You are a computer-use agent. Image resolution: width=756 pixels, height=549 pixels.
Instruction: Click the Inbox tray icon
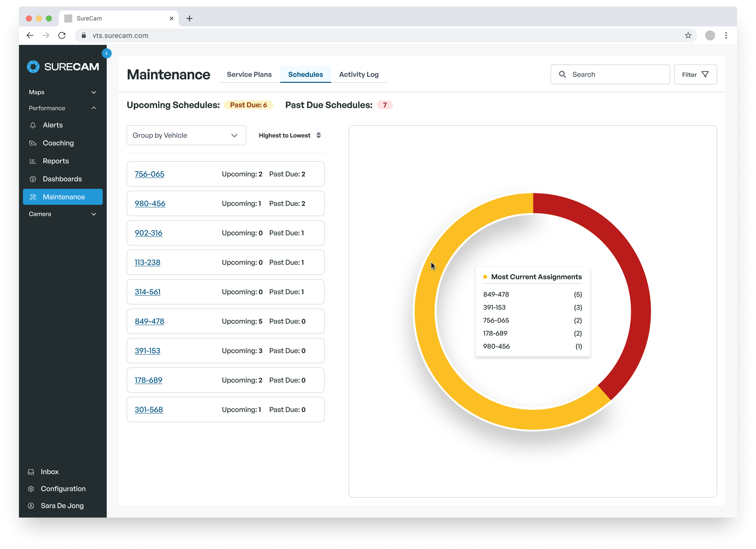tap(31, 472)
